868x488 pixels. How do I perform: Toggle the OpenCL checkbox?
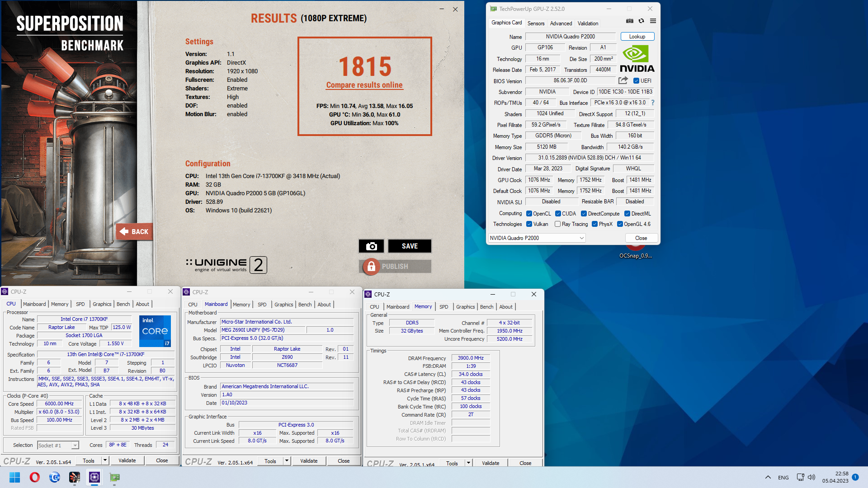pyautogui.click(x=529, y=214)
